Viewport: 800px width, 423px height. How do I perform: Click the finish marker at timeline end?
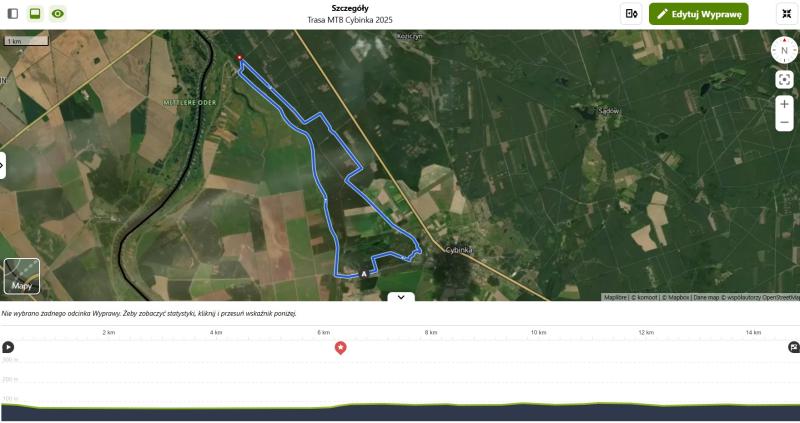(x=794, y=347)
